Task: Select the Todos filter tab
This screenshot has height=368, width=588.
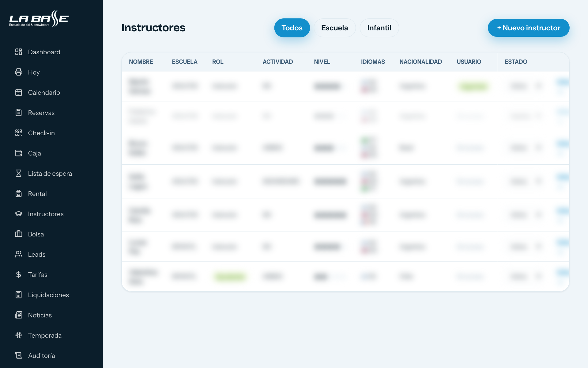Action: coord(292,28)
